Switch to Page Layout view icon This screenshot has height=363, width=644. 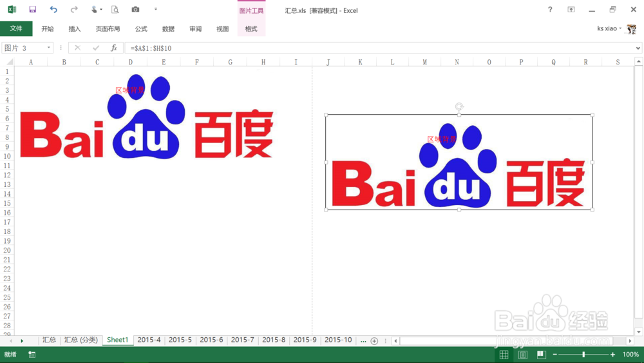523,355
